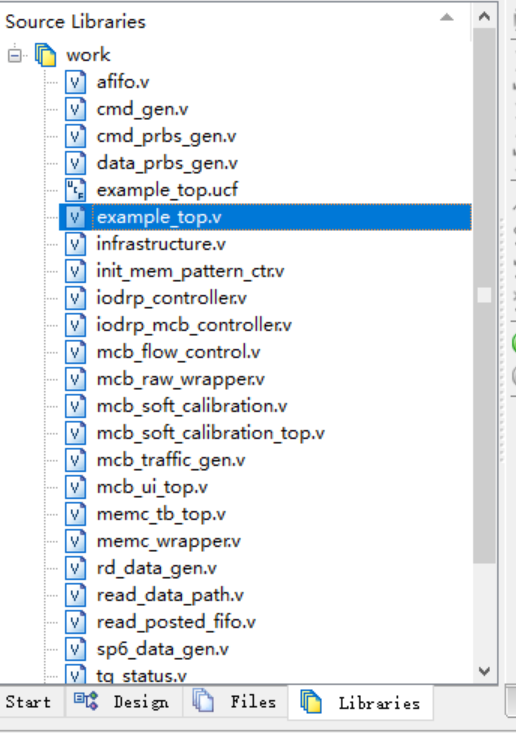Viewport: 516px width, 733px height.
Task: Select infrastructure.v in the source list
Action: pos(161,244)
